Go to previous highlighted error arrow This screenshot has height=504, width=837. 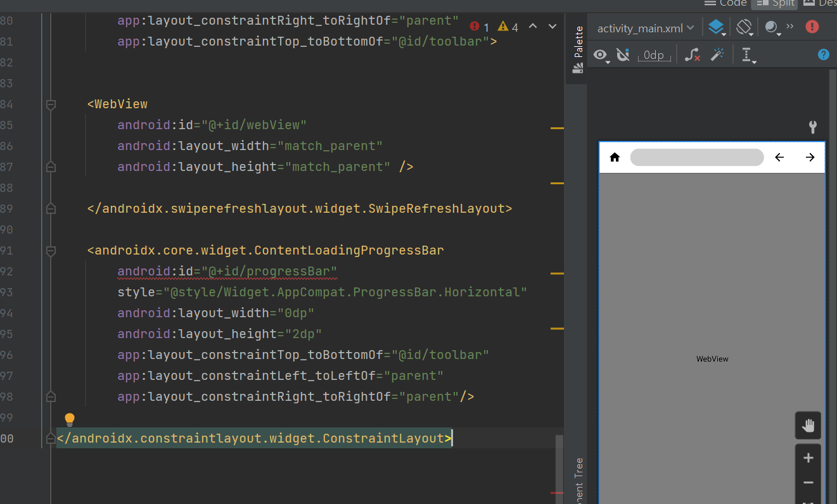coord(533,27)
